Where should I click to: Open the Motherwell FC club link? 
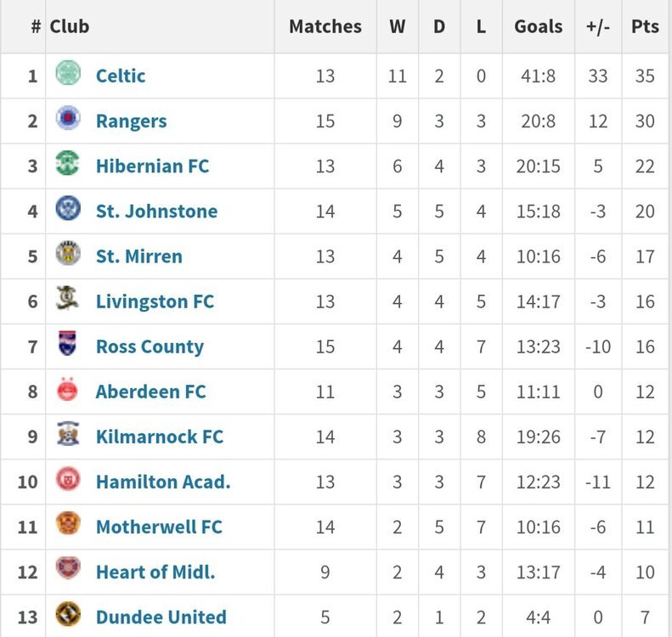159,527
